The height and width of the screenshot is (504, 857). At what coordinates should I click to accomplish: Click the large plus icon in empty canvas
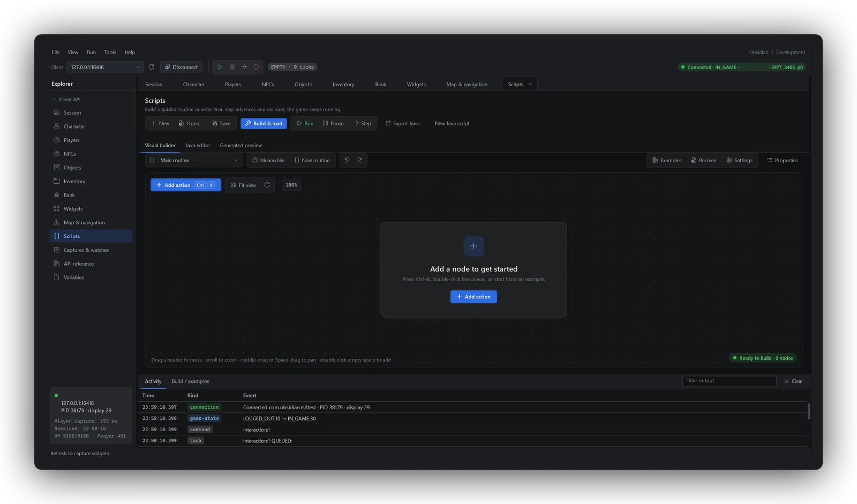(473, 246)
